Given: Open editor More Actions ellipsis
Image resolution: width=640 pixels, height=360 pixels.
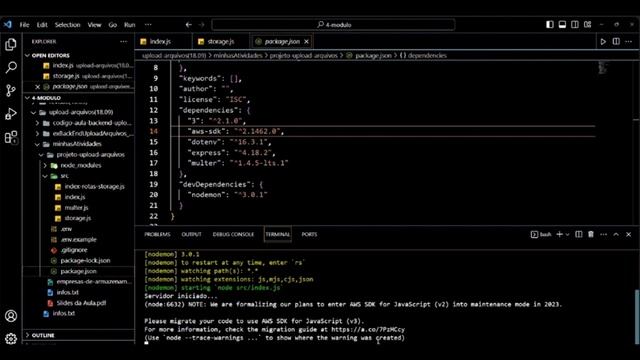Looking at the screenshot, I should (629, 42).
